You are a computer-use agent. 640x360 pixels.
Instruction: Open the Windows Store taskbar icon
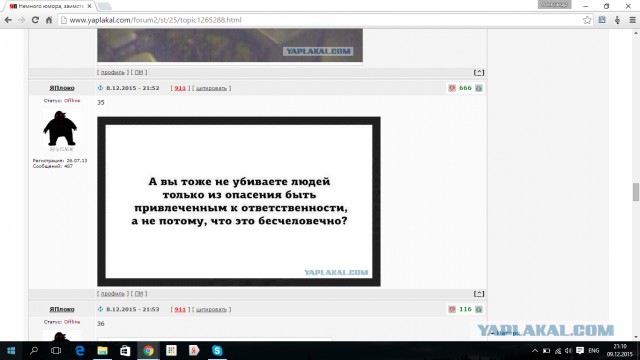pos(125,351)
